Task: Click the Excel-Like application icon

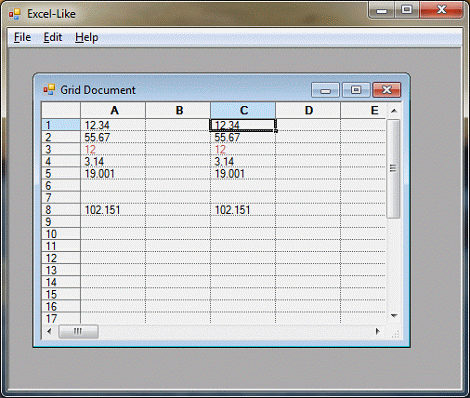Action: 14,14
